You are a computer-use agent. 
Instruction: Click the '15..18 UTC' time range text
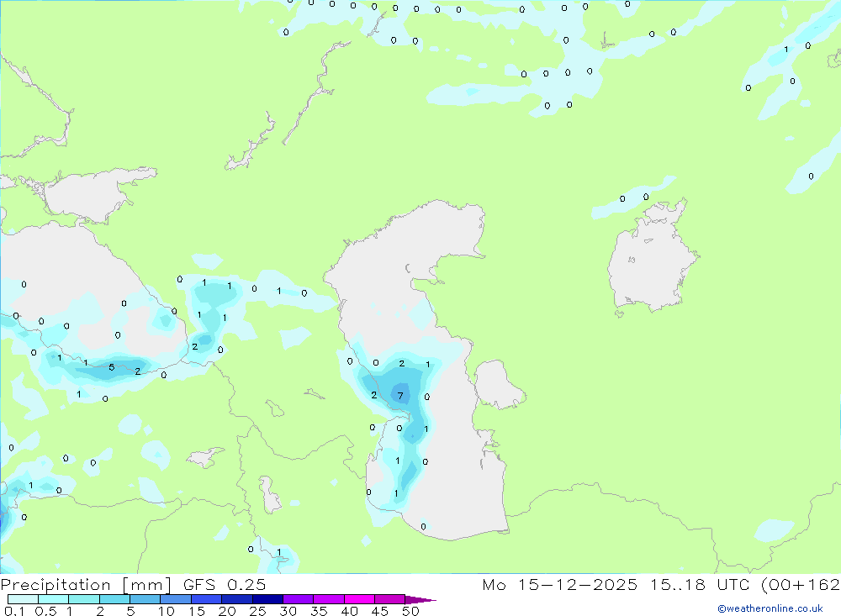700,585
